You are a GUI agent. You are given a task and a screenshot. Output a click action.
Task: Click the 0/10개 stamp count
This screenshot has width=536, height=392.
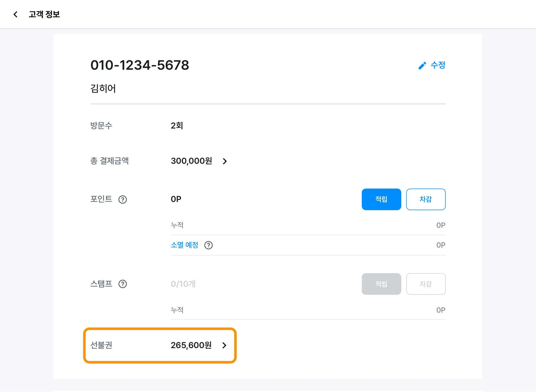[x=183, y=284]
